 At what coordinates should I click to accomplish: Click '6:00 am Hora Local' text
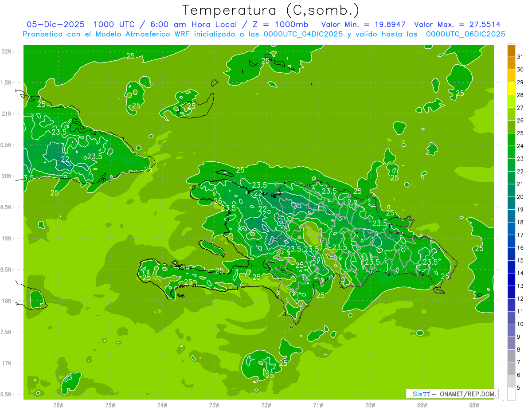[194, 24]
